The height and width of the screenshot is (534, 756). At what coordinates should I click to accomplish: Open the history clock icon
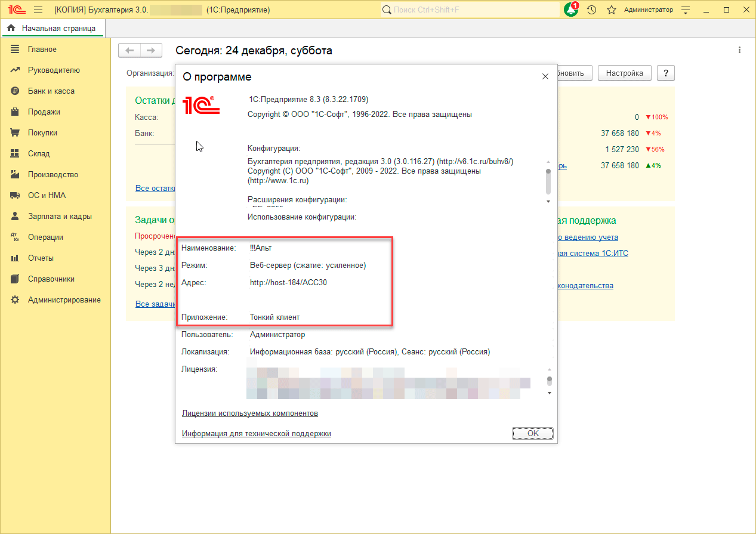click(591, 10)
